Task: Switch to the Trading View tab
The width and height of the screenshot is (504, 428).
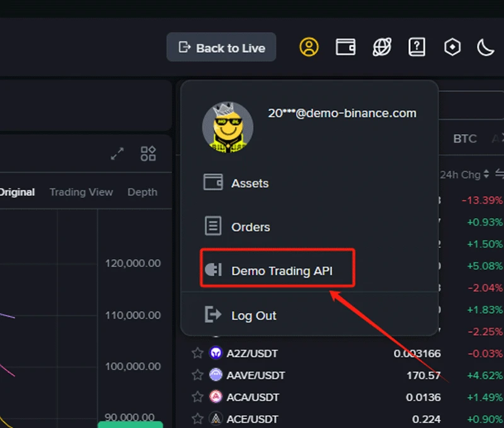Action: [x=81, y=192]
